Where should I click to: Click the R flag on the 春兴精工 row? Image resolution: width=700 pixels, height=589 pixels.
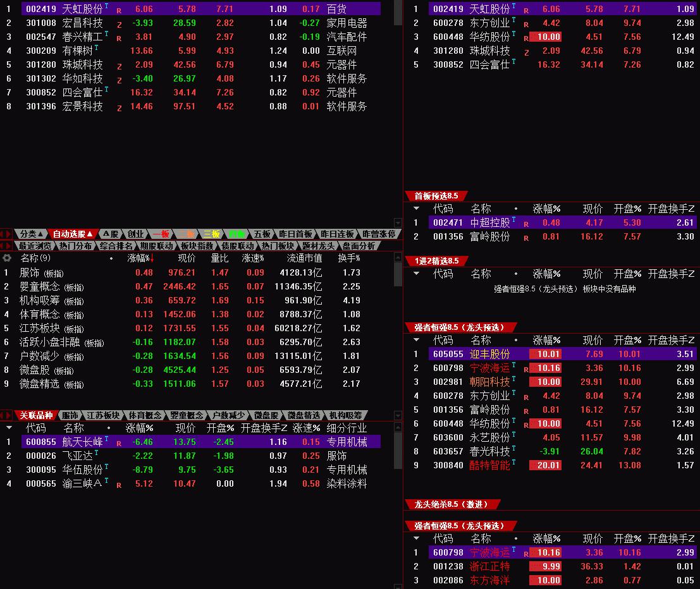tap(120, 39)
